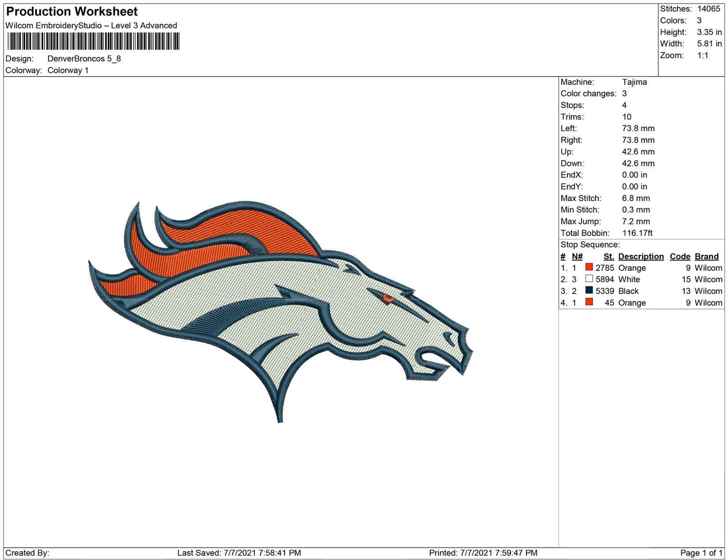Click the stitches value 14065

click(709, 9)
